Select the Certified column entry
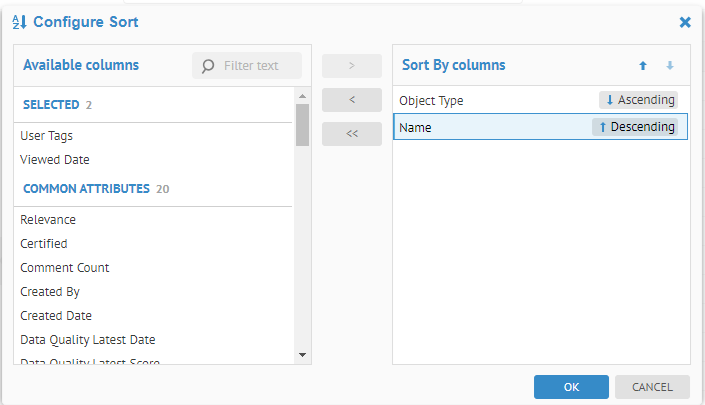This screenshot has width=705, height=405. 44,244
